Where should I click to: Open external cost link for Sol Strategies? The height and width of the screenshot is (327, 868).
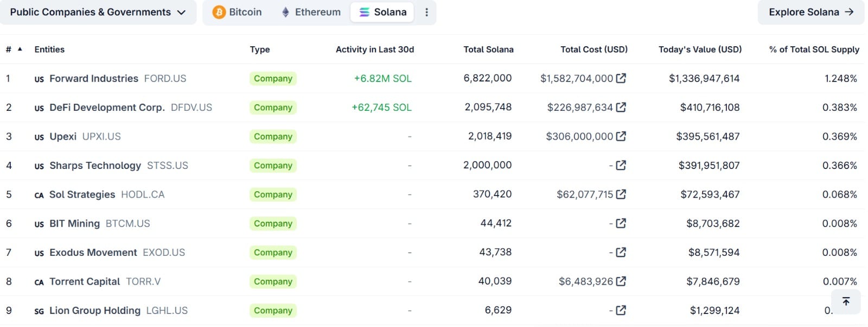tap(621, 194)
